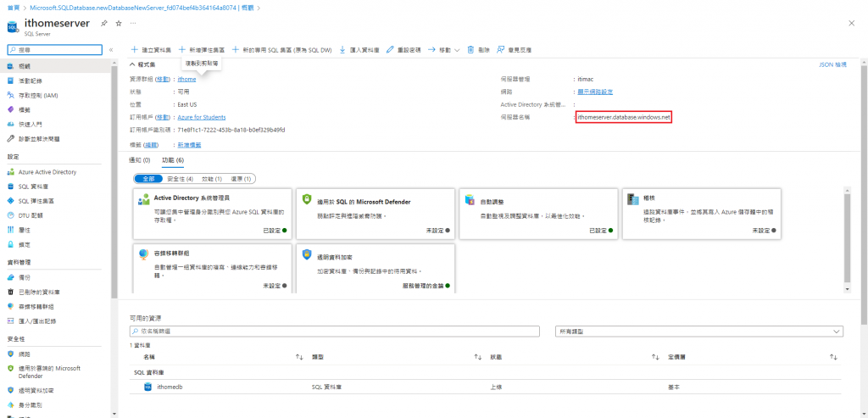Open the ithome resource group link

click(x=186, y=79)
